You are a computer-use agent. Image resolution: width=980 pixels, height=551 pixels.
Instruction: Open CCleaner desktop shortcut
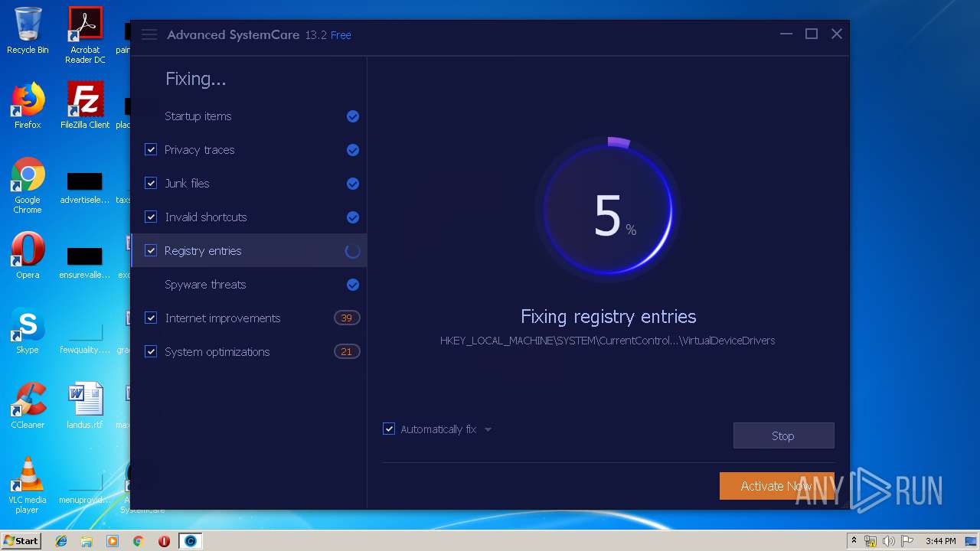click(x=28, y=406)
